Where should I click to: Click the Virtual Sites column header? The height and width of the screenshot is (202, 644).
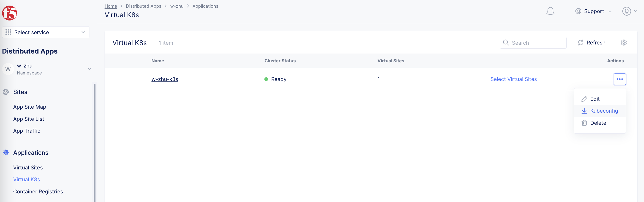391,61
